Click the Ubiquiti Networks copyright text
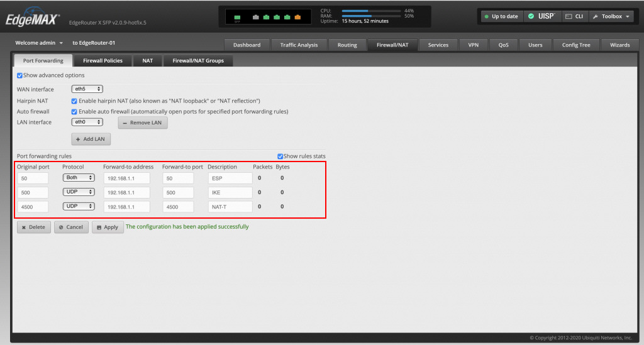Image resolution: width=644 pixels, height=345 pixels. [x=580, y=337]
